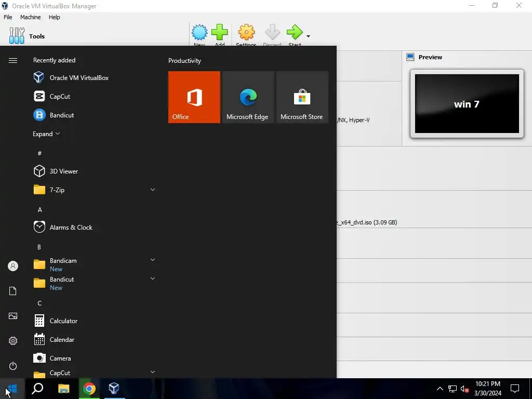Open the Office tile
This screenshot has width=532, height=399.
(x=194, y=97)
